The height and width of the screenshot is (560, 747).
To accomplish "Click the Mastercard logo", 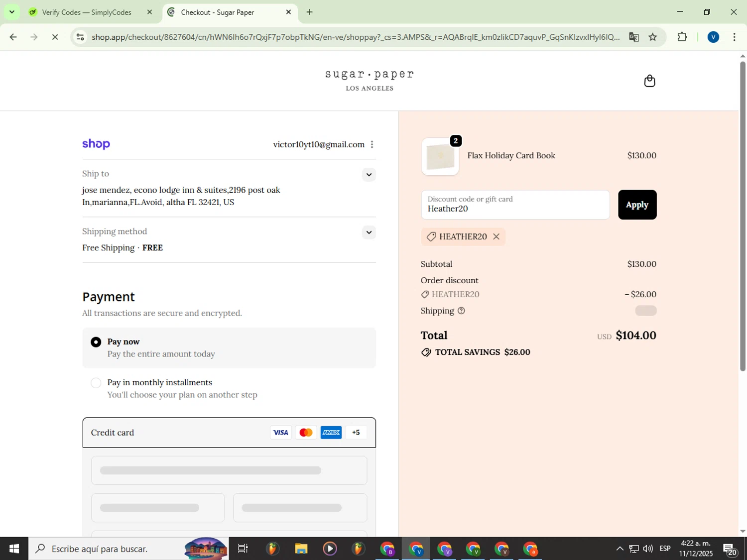I will (306, 433).
